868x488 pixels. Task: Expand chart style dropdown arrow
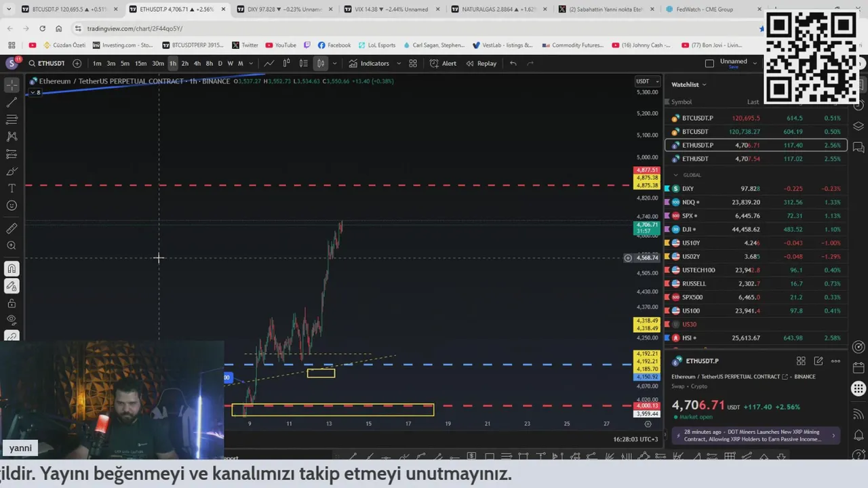coord(334,63)
